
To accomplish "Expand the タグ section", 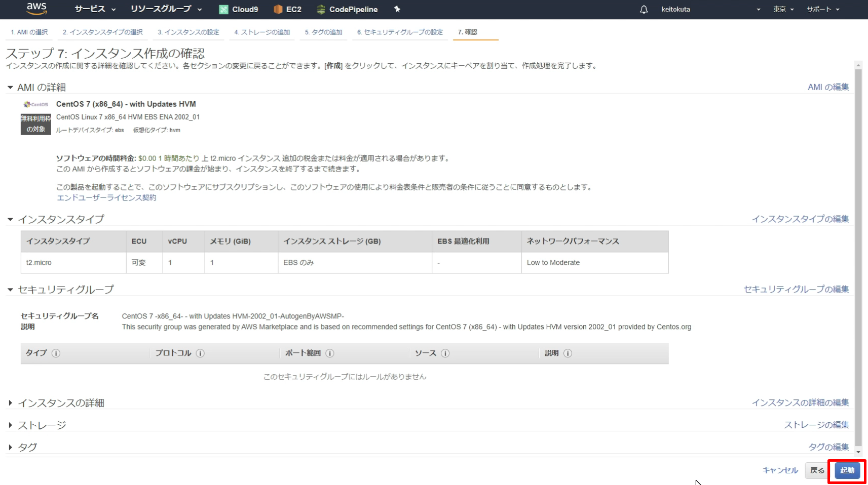I will point(10,448).
